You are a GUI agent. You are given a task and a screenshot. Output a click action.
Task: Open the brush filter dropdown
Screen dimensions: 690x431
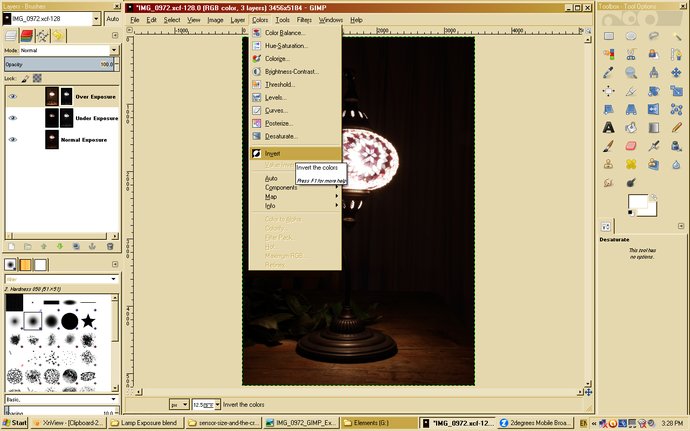pos(114,279)
